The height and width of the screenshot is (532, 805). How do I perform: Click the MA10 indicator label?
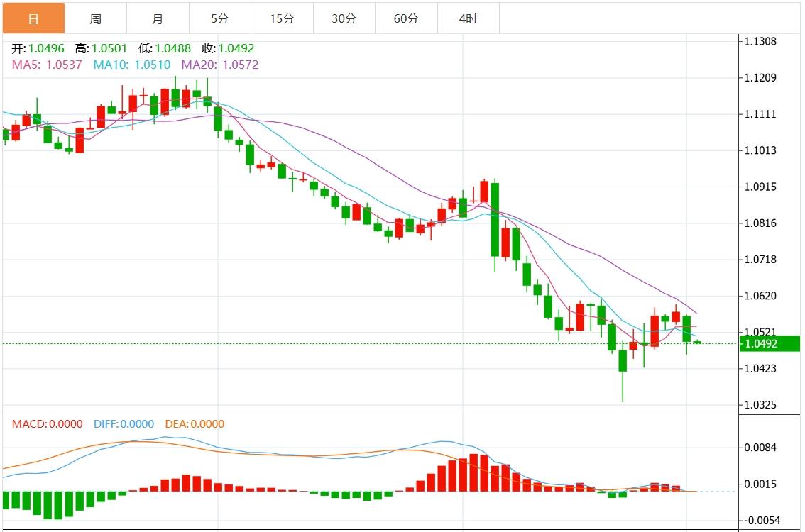click(x=131, y=65)
